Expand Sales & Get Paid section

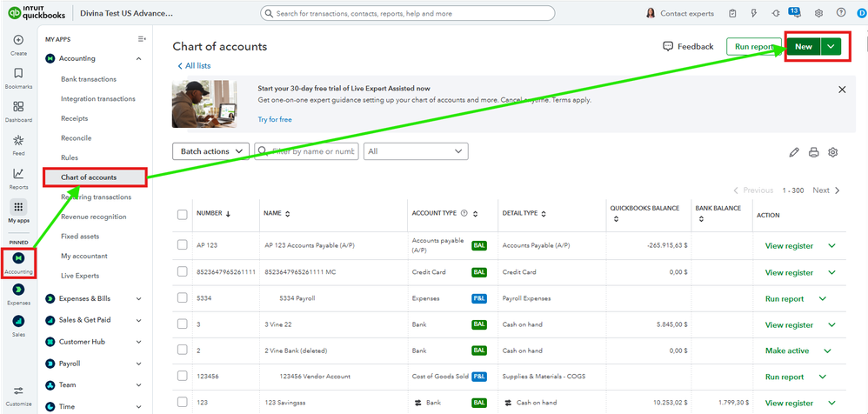pos(138,320)
